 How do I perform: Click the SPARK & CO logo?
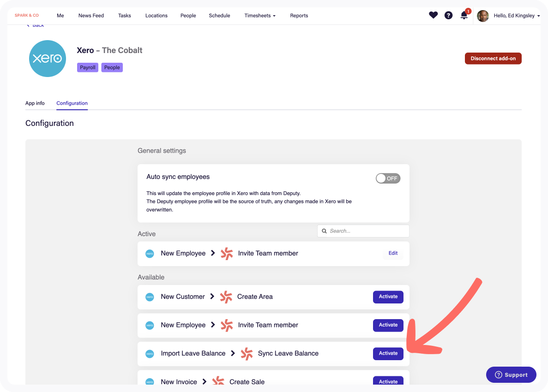click(x=27, y=15)
